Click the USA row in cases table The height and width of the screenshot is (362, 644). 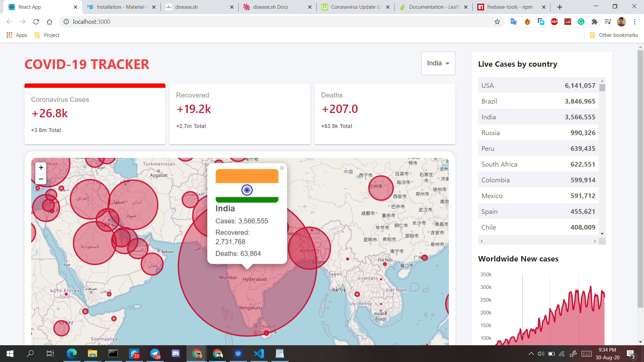pyautogui.click(x=538, y=85)
